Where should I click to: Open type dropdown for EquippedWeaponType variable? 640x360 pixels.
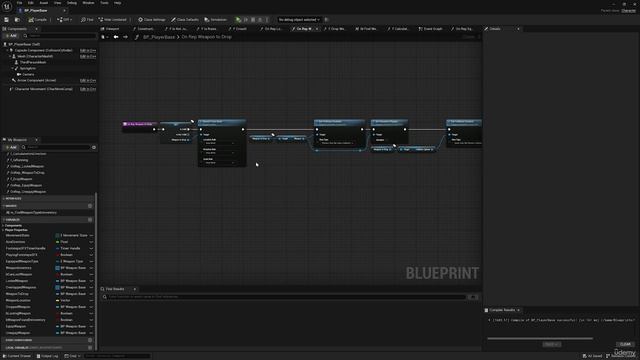71,261
